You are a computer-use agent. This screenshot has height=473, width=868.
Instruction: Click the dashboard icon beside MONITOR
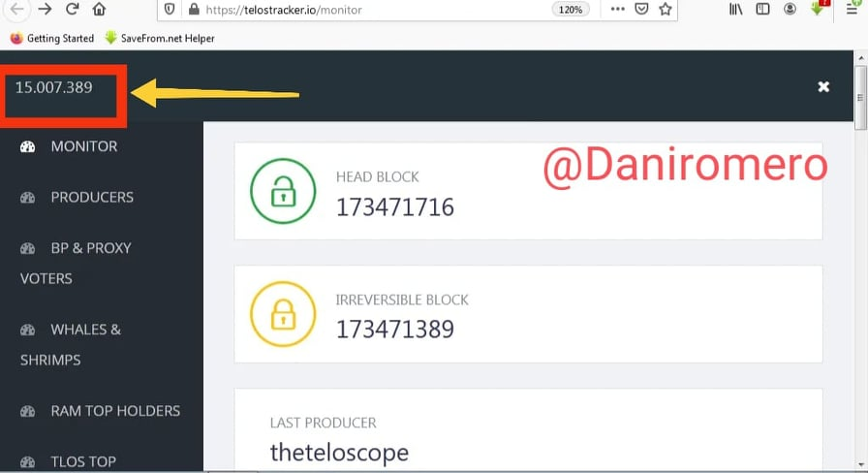[x=28, y=146]
